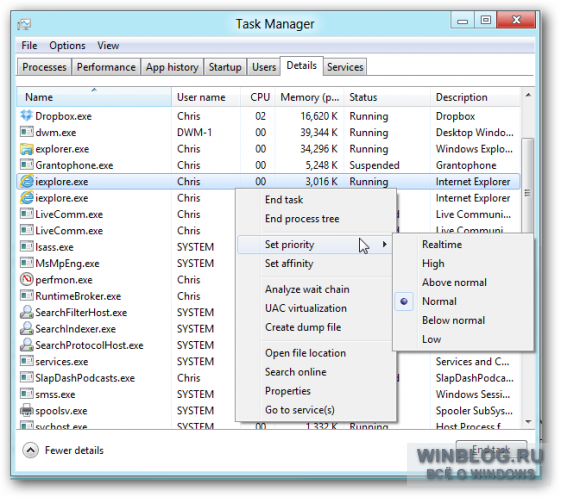Click the SlapDashPodcasts.exe process icon
The width and height of the screenshot is (561, 497).
coord(26,378)
